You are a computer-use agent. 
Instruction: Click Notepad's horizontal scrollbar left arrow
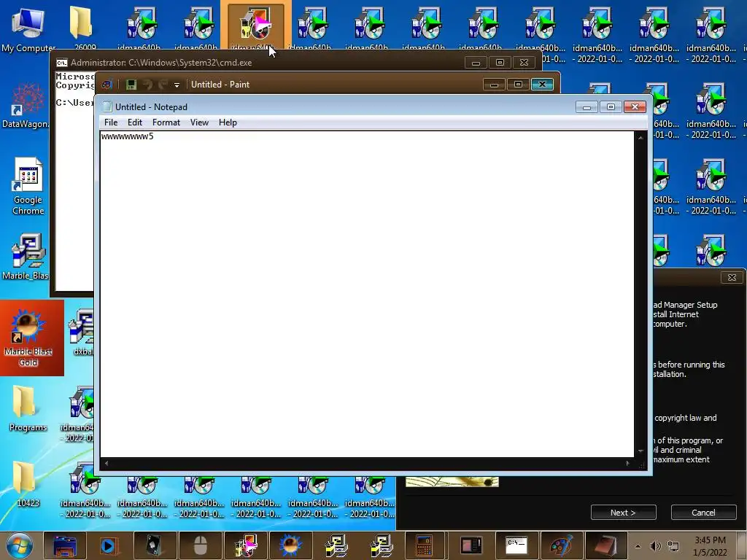coord(107,463)
